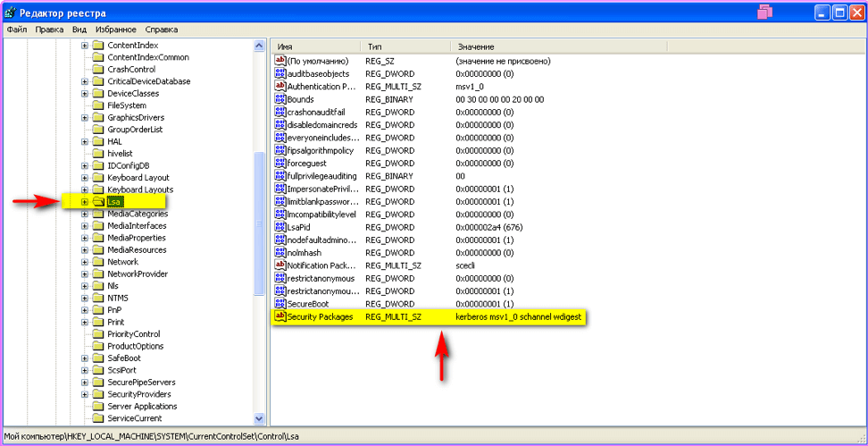Select the Server Applications key
This screenshot has height=446, width=868.
[x=142, y=406]
